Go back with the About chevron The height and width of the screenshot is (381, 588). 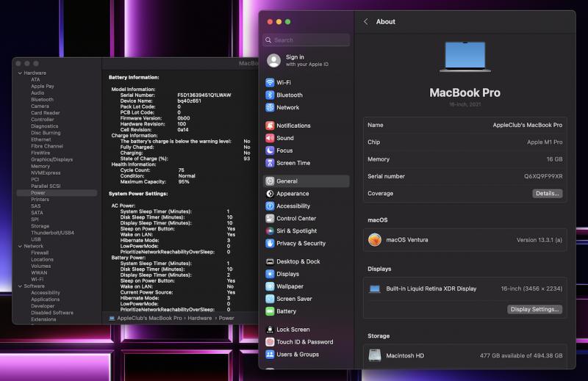(366, 22)
